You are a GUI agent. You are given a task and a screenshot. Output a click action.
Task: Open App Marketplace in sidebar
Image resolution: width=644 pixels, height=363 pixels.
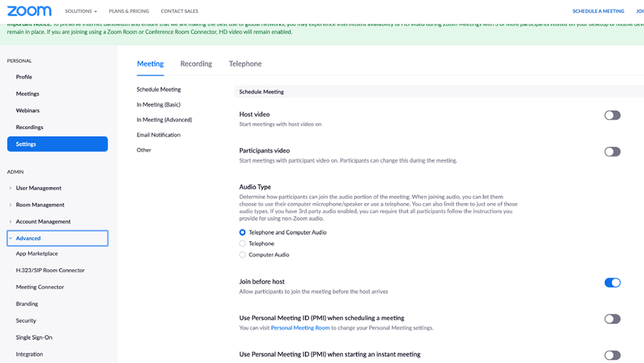(37, 254)
